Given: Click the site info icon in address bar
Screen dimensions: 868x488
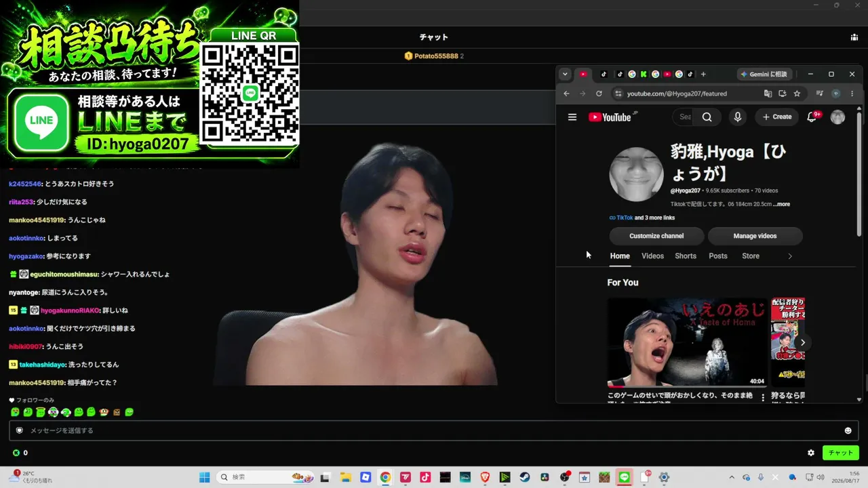Looking at the screenshot, I should (617, 94).
